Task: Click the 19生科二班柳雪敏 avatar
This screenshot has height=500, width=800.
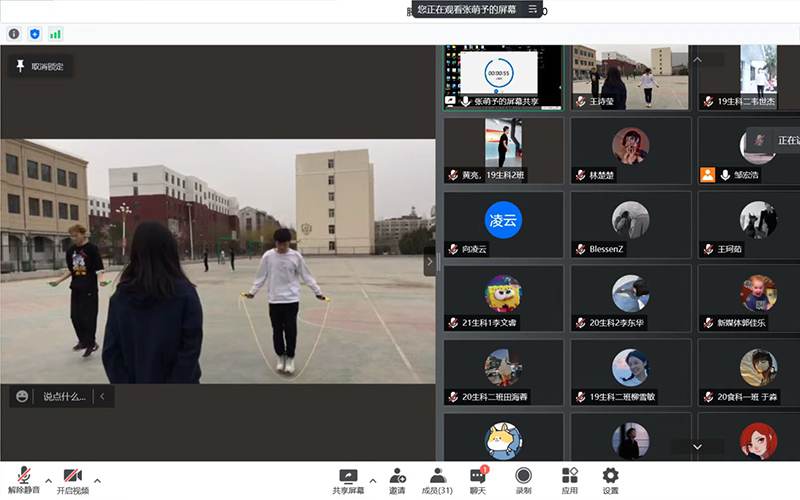Action: (631, 367)
